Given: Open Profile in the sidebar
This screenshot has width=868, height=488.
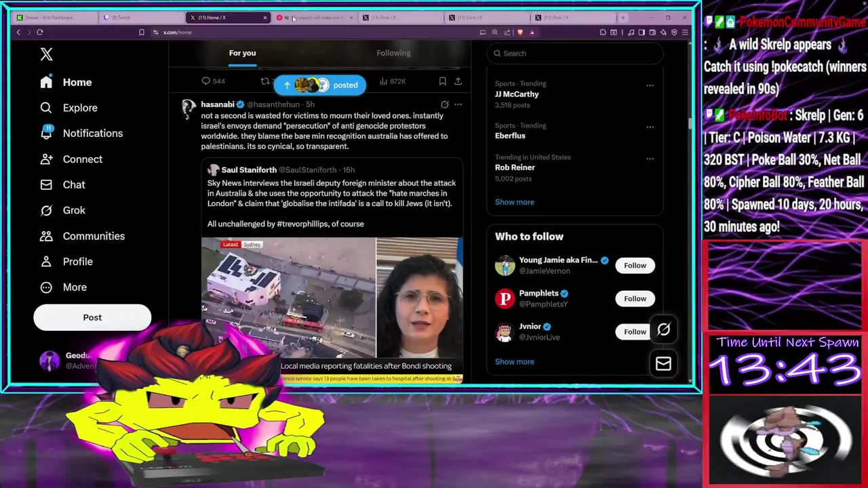Looking at the screenshot, I should click(66, 262).
